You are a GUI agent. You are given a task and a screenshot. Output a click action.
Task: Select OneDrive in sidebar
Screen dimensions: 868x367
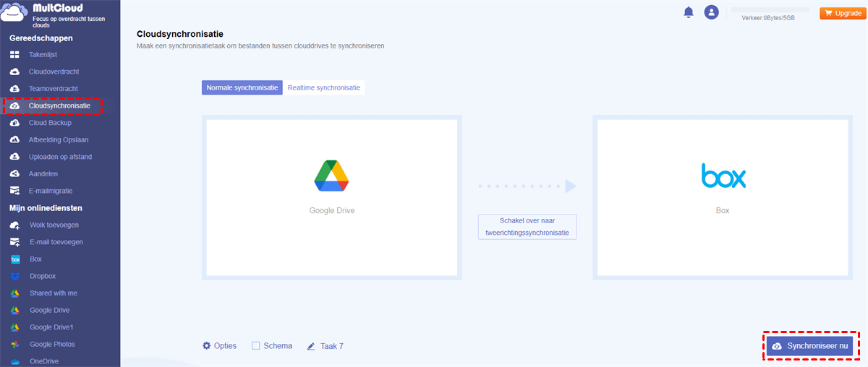pyautogui.click(x=44, y=361)
